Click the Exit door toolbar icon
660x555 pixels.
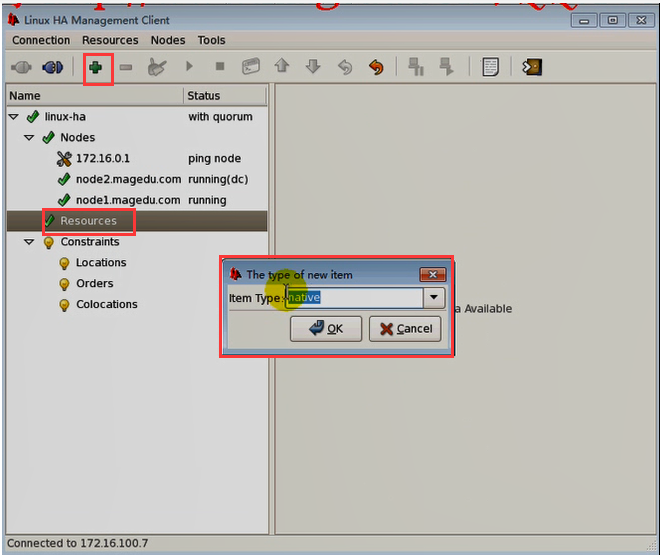[532, 67]
